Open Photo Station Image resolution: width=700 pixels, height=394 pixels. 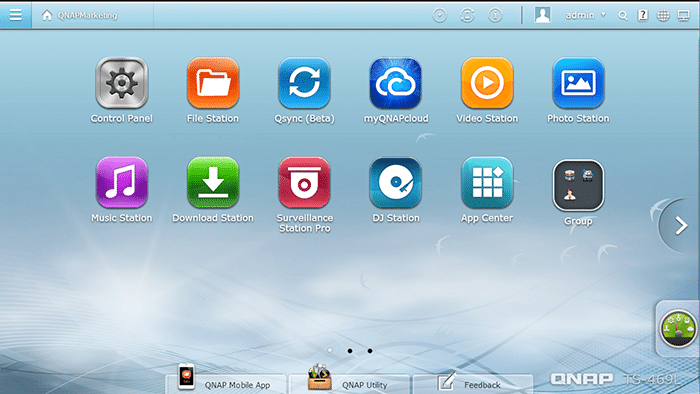click(578, 83)
